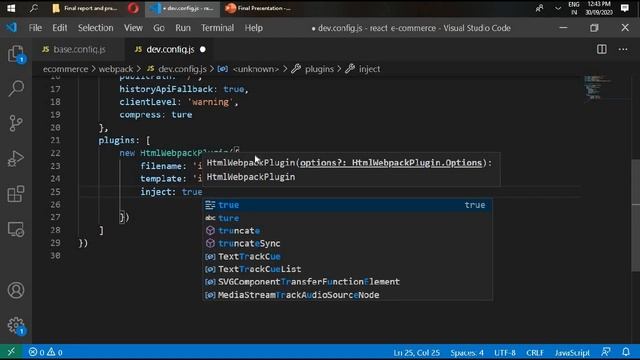Open the File menu
640x360 pixels.
click(35, 28)
